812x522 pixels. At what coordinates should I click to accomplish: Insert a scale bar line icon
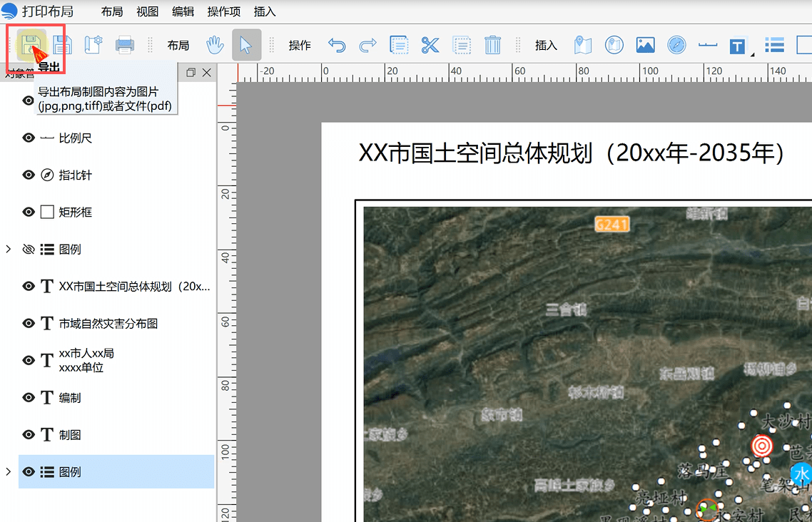click(707, 45)
